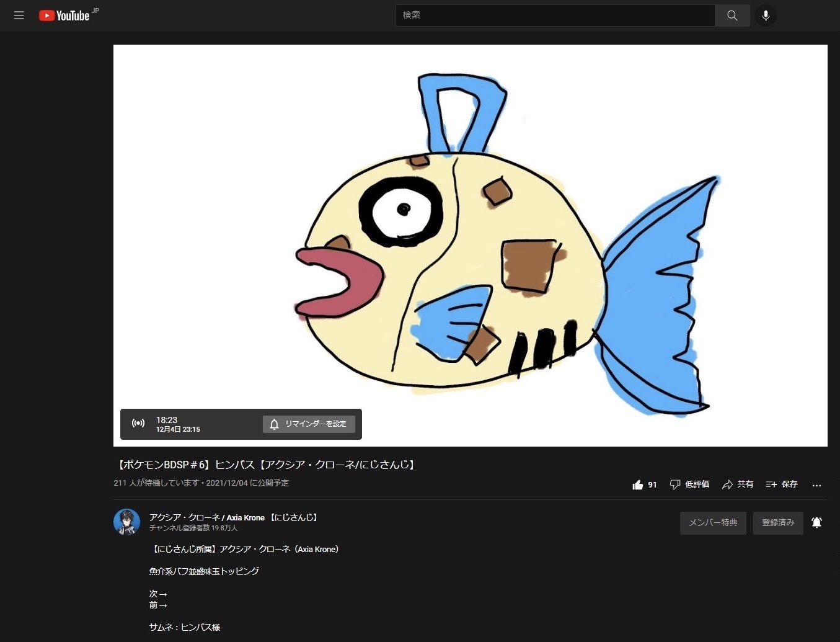
Task: Share the video (共有)
Action: coord(738,484)
